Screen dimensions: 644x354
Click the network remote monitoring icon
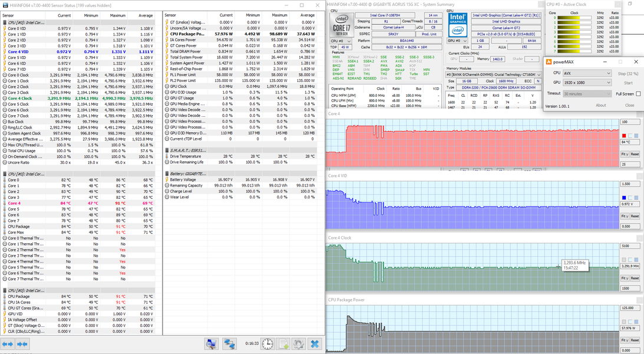230,343
